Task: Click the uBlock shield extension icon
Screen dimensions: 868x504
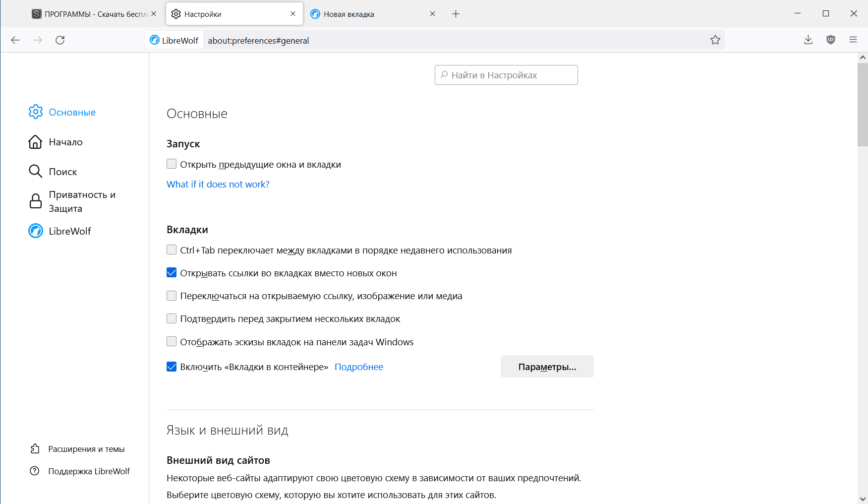Action: [x=831, y=40]
